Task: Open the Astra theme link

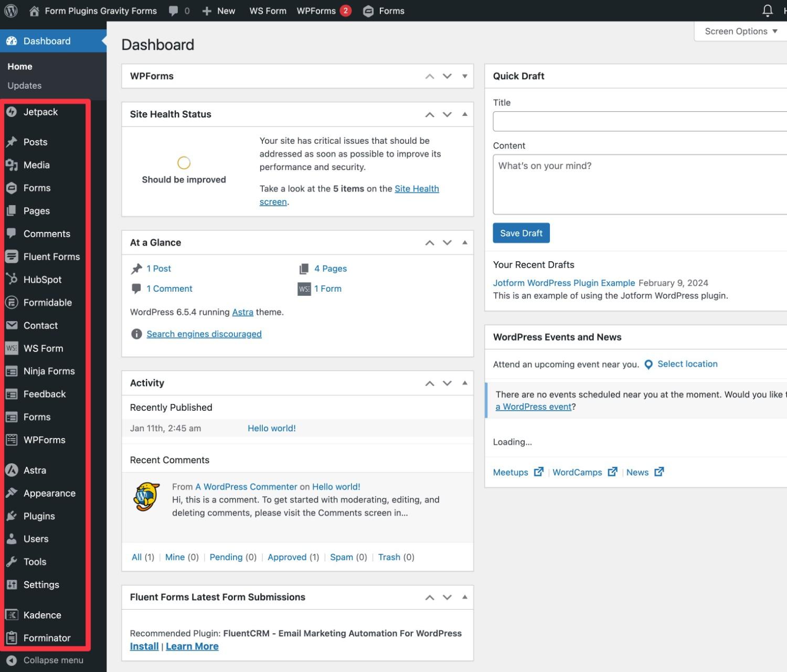Action: click(242, 312)
